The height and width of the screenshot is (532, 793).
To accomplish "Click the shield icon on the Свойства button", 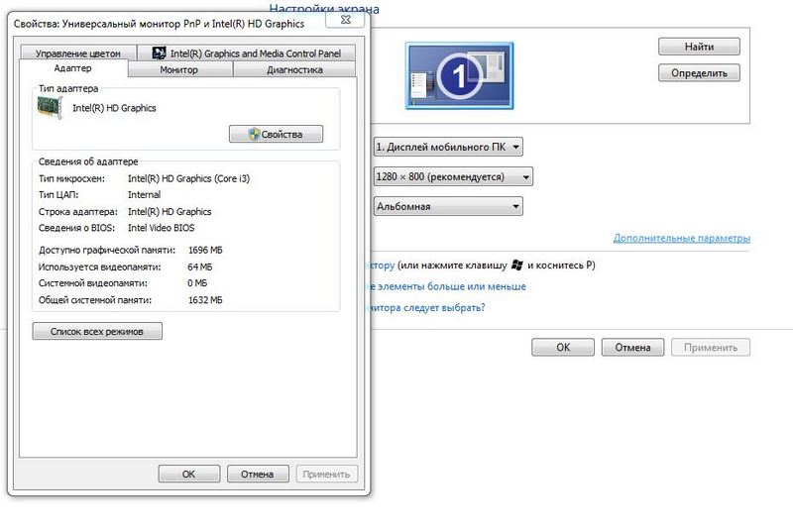I will 254,134.
